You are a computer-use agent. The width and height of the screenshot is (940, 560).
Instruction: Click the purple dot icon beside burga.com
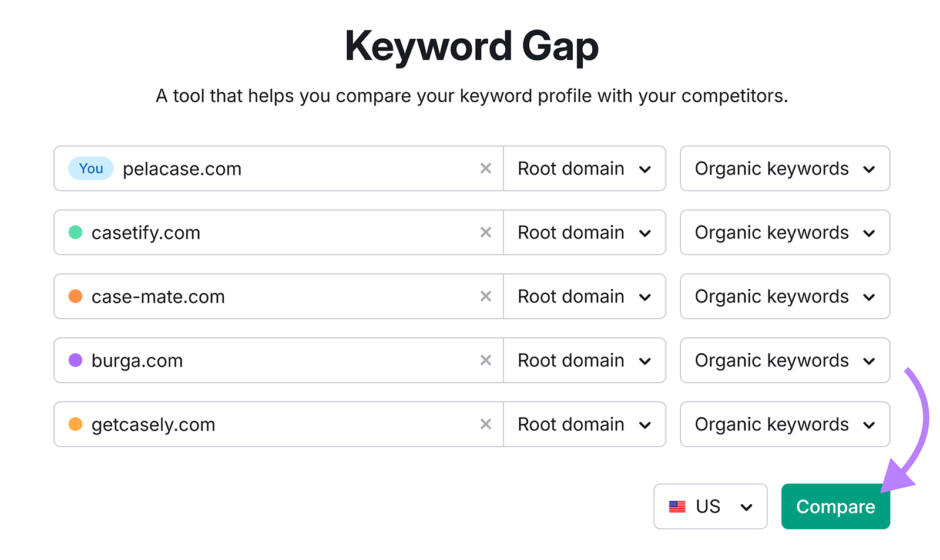tap(76, 360)
